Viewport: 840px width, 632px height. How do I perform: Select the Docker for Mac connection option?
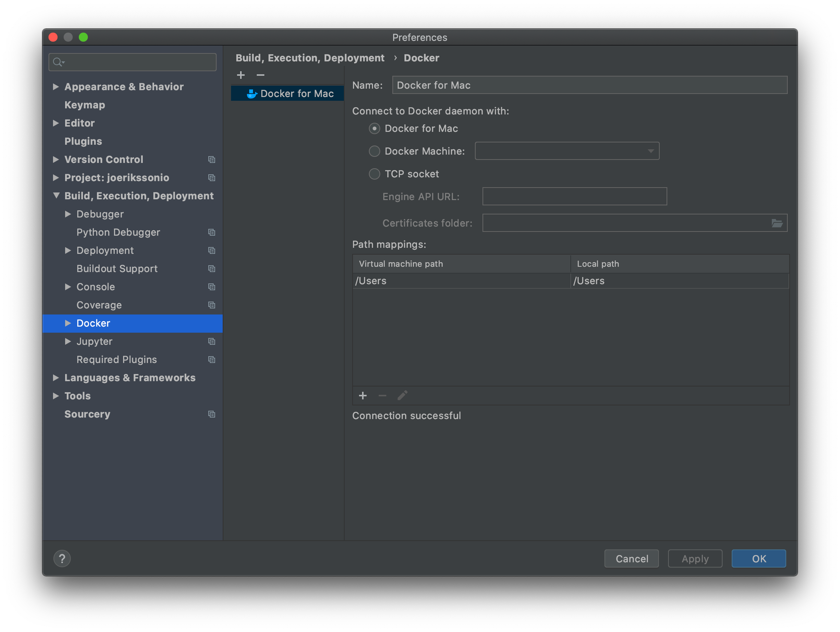tap(374, 128)
